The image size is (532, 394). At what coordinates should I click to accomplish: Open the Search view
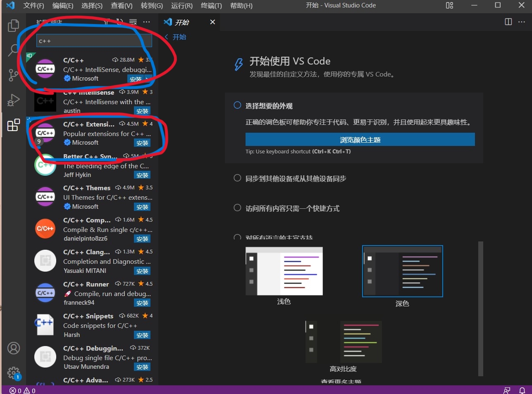[13, 50]
